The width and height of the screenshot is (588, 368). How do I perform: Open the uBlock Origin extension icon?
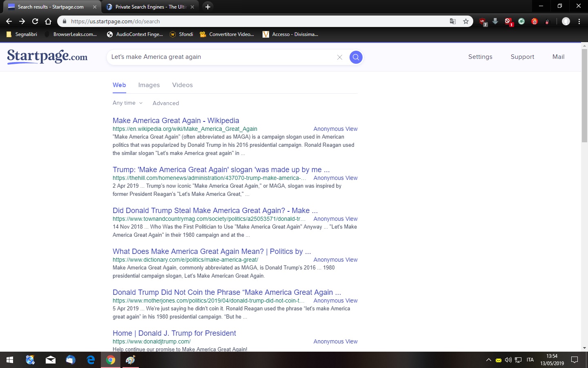coord(483,22)
